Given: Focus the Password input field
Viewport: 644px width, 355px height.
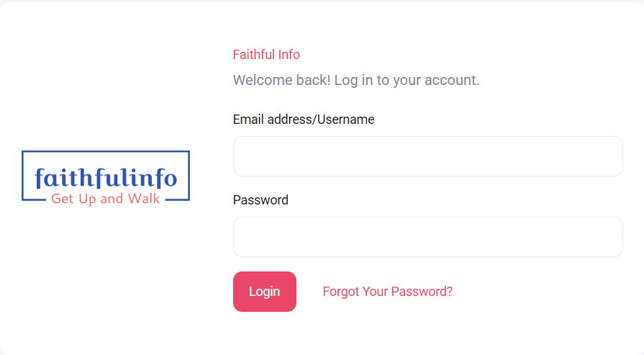Looking at the screenshot, I should 427,237.
